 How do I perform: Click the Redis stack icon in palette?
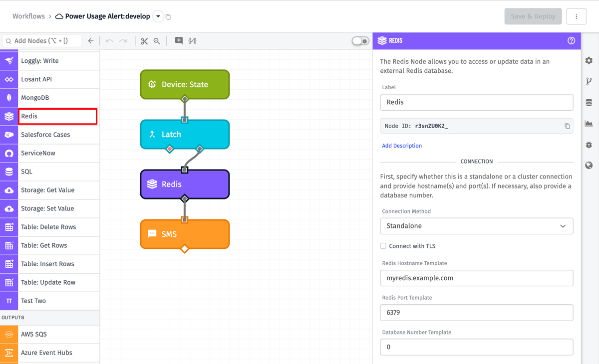point(9,116)
